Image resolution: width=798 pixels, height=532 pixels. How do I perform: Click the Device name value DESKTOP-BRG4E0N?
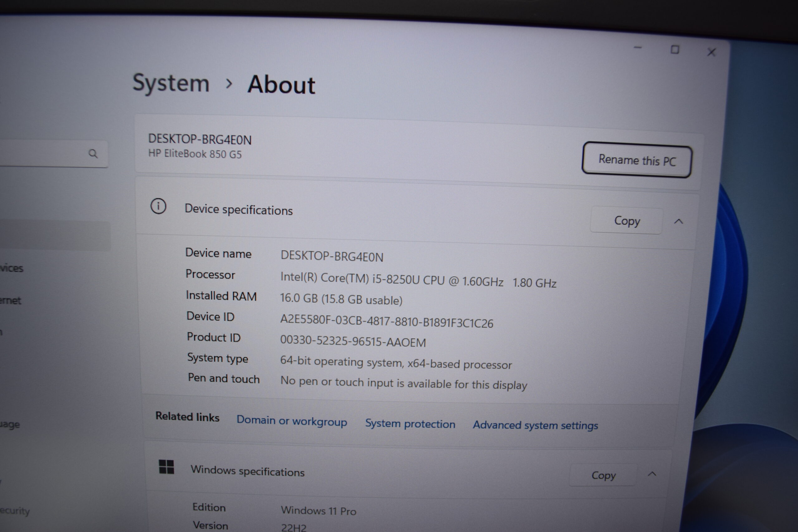click(x=332, y=256)
